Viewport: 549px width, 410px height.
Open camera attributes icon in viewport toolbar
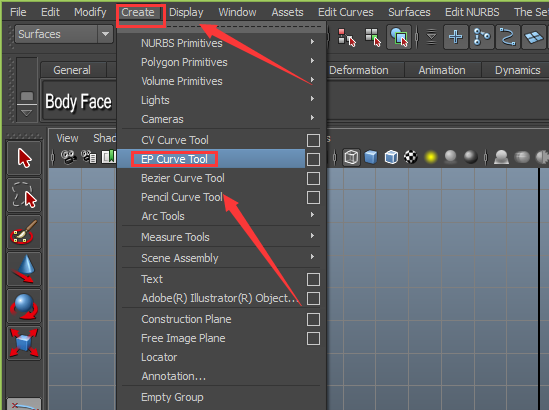click(89, 157)
